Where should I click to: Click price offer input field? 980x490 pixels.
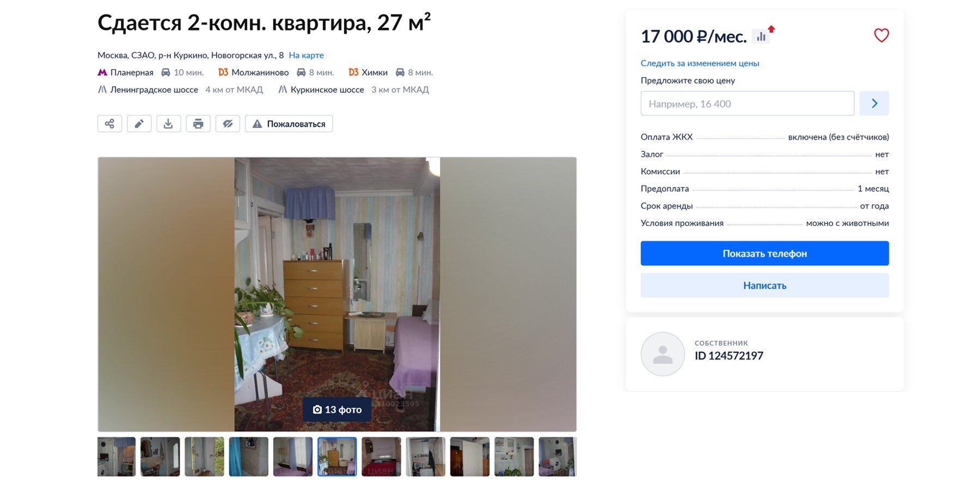click(x=748, y=103)
